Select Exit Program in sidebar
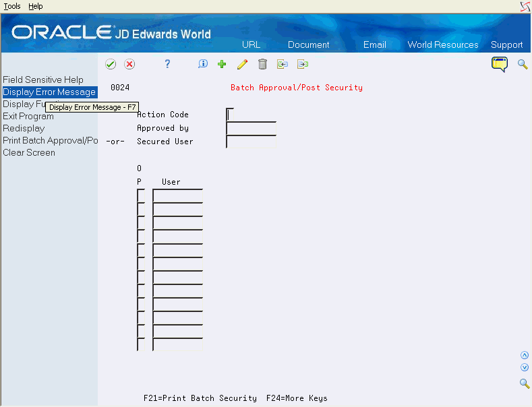Image resolution: width=532 pixels, height=407 pixels. pyautogui.click(x=28, y=117)
